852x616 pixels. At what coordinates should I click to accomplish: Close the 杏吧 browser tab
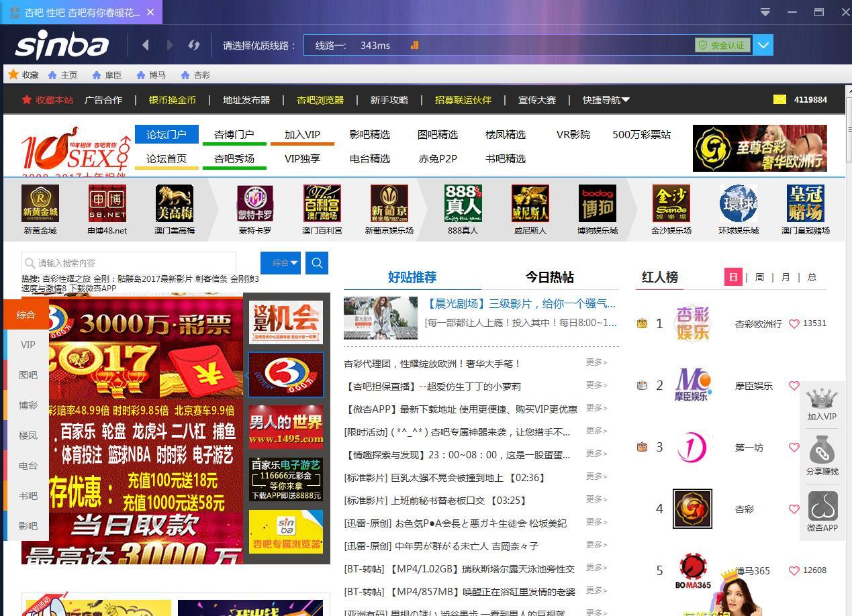pos(150,12)
